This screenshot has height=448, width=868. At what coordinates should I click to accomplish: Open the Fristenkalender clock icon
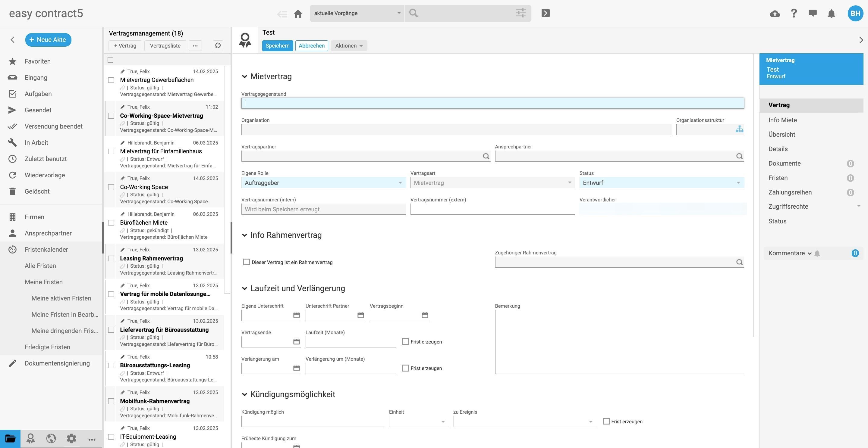tap(12, 249)
